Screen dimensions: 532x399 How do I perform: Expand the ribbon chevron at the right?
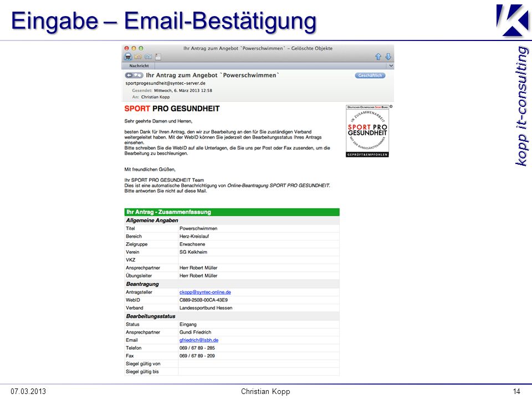click(x=391, y=66)
